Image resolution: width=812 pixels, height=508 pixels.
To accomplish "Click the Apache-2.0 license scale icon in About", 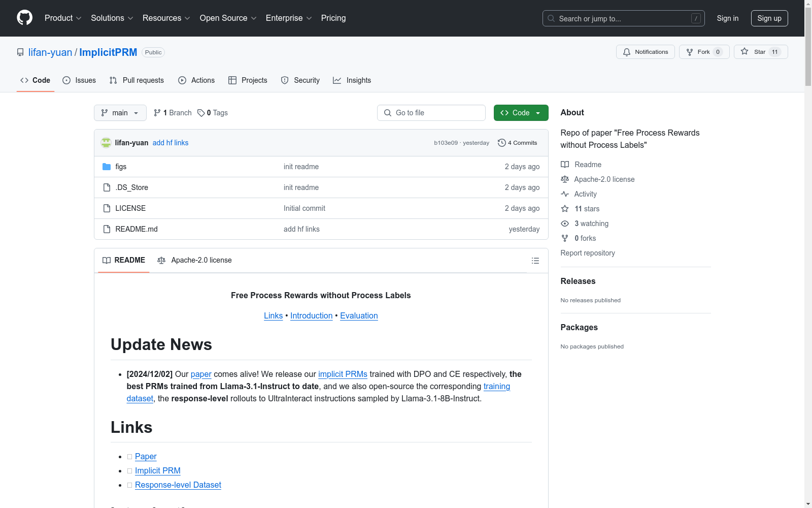I will 565,179.
